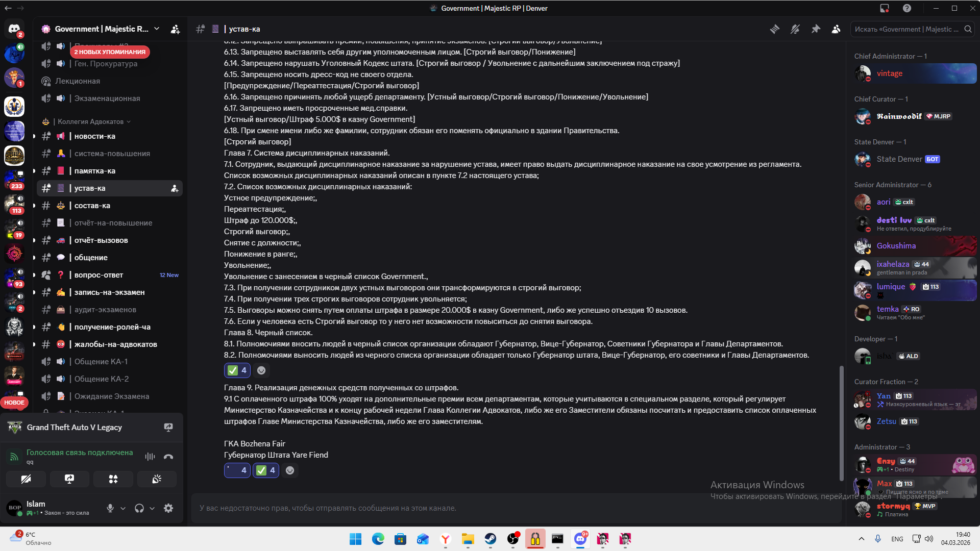
Task: Open the Discord direct messages home icon
Action: point(14,29)
